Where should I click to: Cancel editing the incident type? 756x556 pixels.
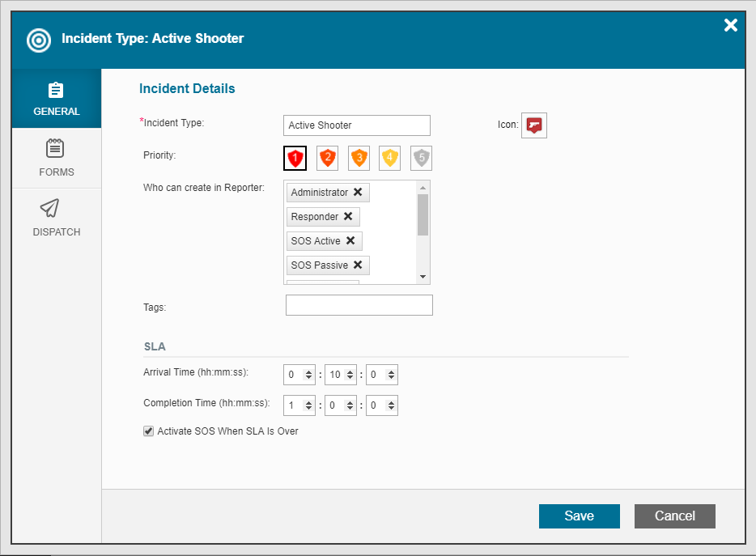click(x=674, y=516)
